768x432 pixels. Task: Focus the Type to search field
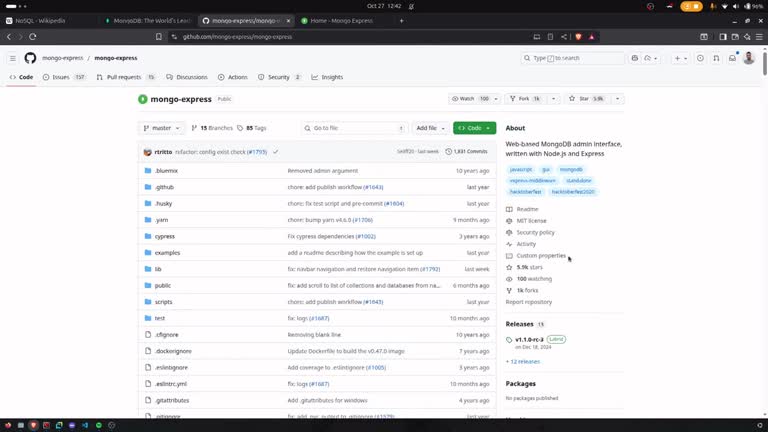(x=573, y=58)
